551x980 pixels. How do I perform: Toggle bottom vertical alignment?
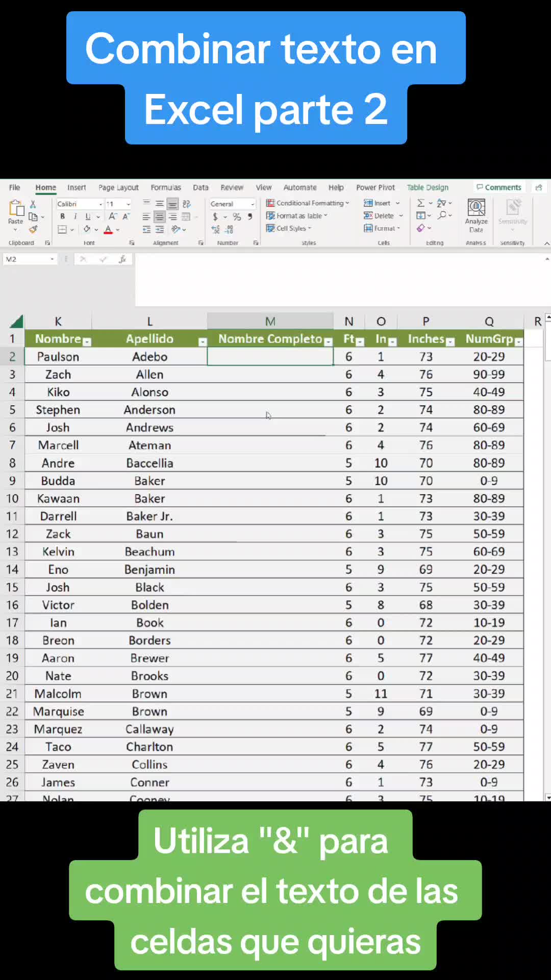click(x=173, y=204)
